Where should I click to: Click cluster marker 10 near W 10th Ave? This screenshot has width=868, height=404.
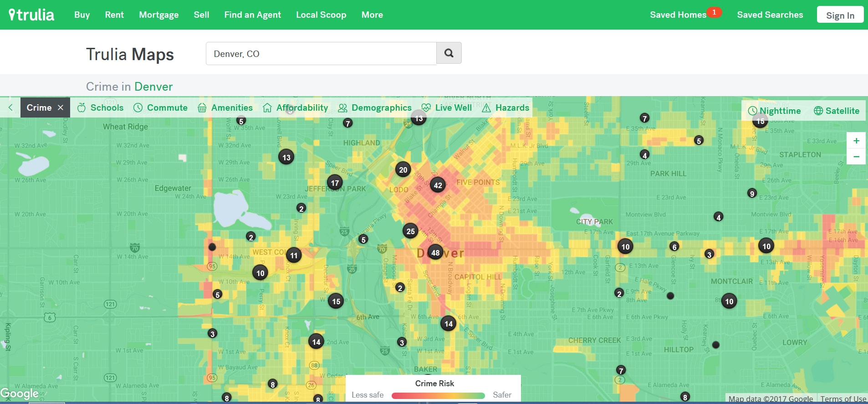[x=260, y=273]
